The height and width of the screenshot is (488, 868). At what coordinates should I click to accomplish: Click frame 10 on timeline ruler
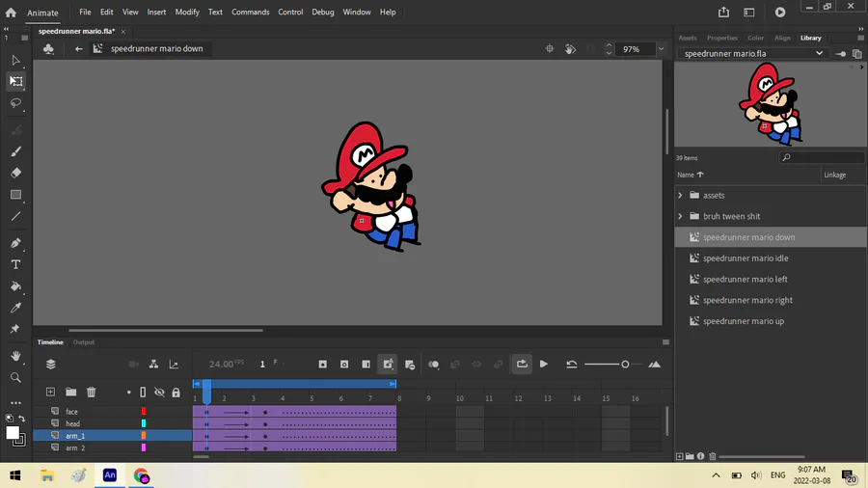pyautogui.click(x=459, y=398)
